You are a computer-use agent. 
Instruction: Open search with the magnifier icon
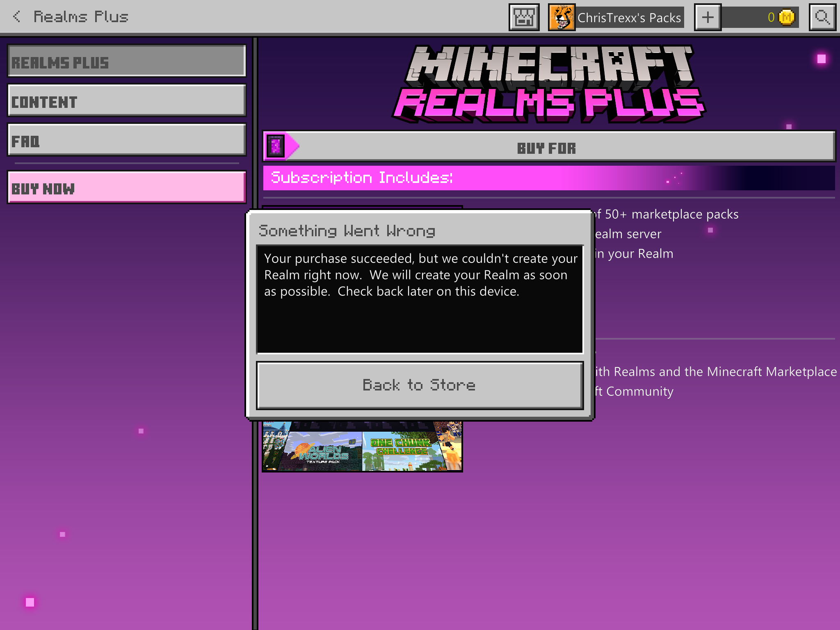click(822, 17)
